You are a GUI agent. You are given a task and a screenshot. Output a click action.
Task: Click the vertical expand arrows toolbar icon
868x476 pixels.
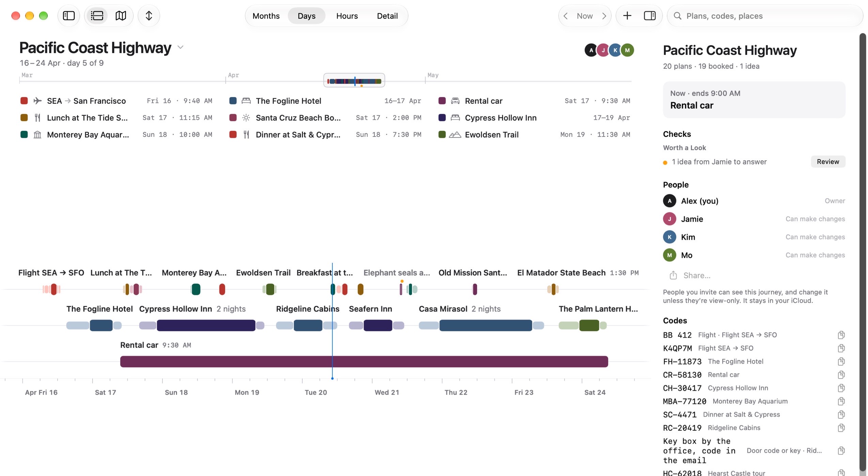click(149, 16)
